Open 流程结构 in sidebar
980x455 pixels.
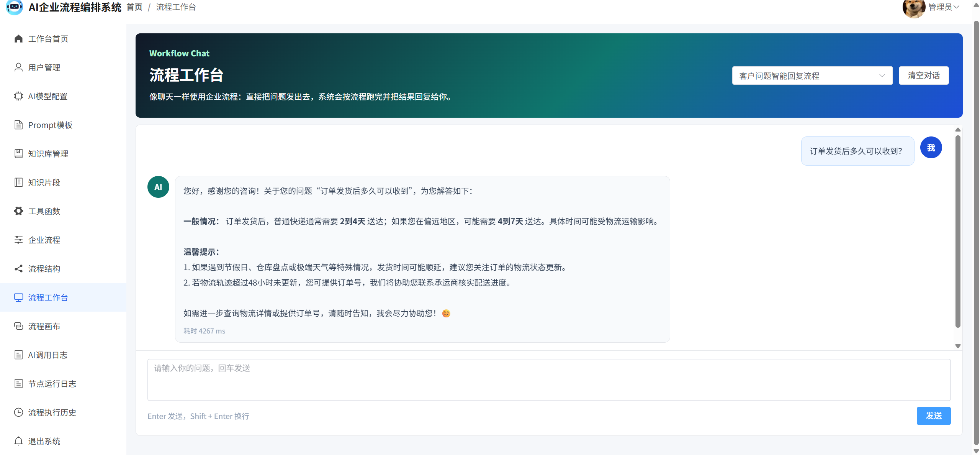click(x=63, y=269)
